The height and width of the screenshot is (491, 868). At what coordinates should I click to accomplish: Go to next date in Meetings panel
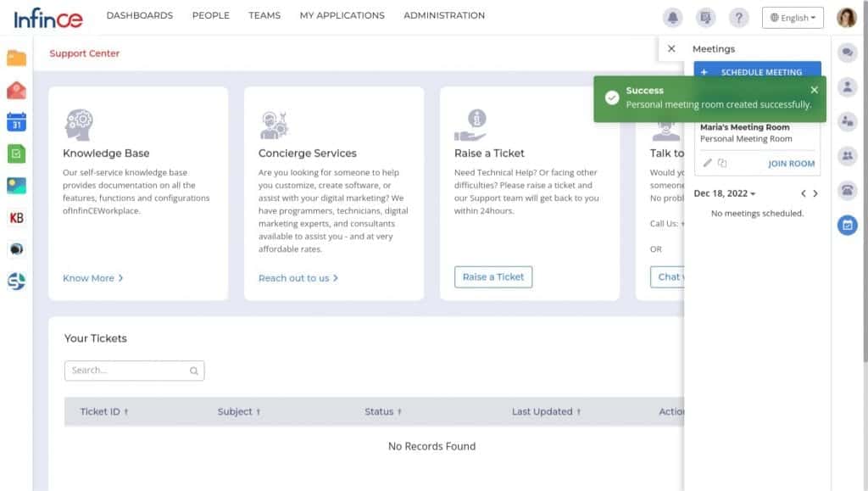pos(815,193)
